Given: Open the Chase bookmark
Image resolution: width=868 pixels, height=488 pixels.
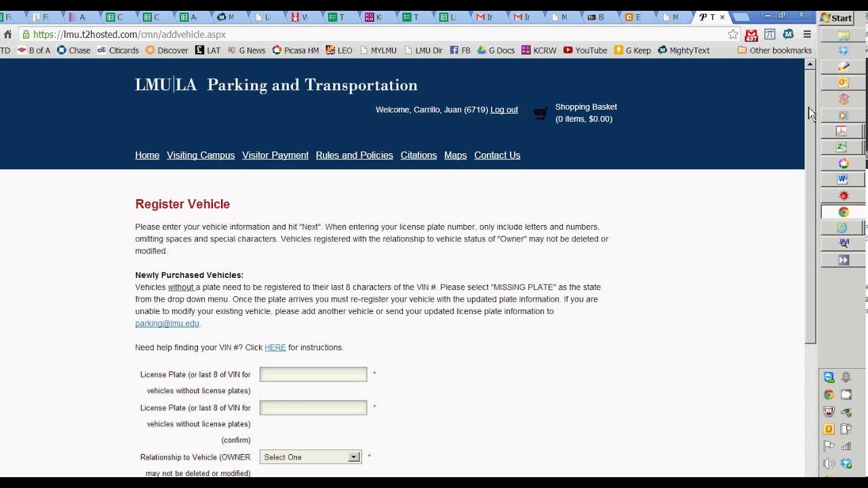Looking at the screenshot, I should click(74, 50).
